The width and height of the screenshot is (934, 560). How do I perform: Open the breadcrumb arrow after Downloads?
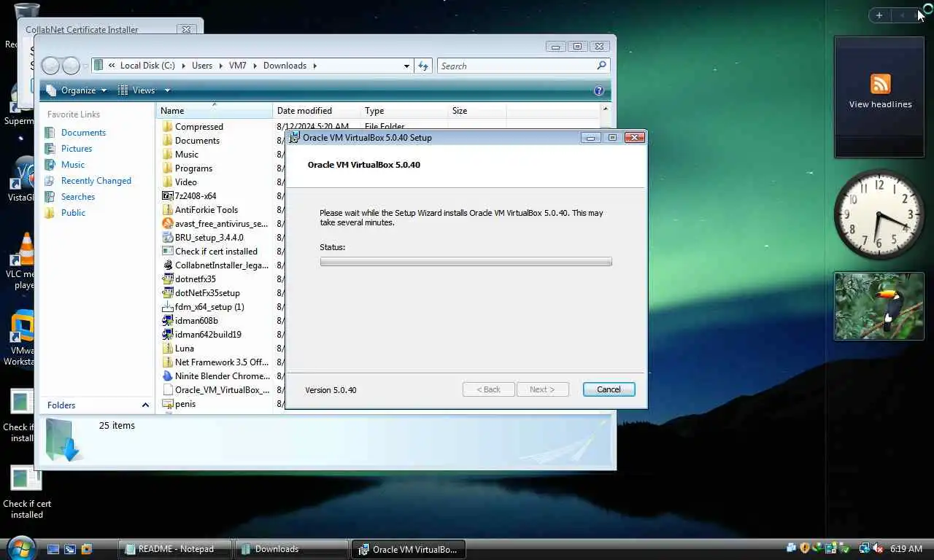(x=315, y=66)
